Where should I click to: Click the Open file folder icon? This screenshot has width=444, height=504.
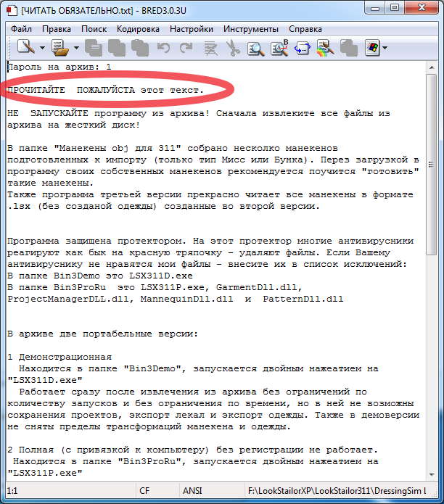click(x=60, y=48)
